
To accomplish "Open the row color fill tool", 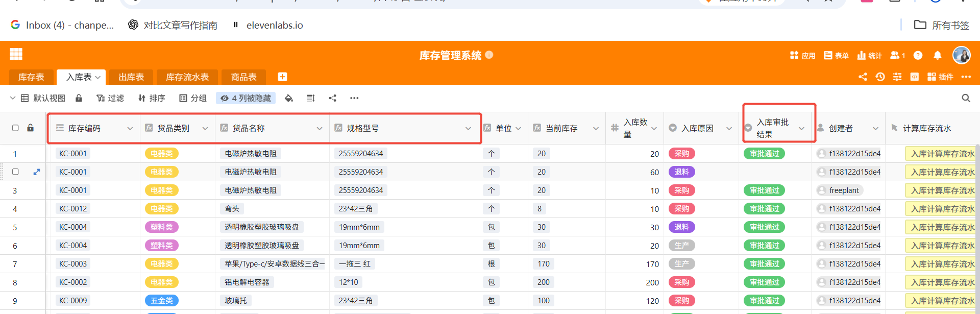I will pyautogui.click(x=289, y=98).
